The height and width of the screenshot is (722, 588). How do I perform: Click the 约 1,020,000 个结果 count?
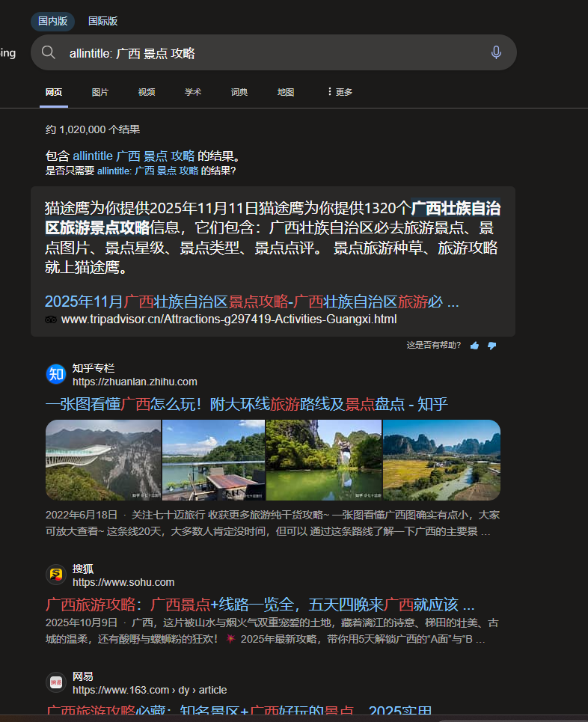(x=93, y=129)
